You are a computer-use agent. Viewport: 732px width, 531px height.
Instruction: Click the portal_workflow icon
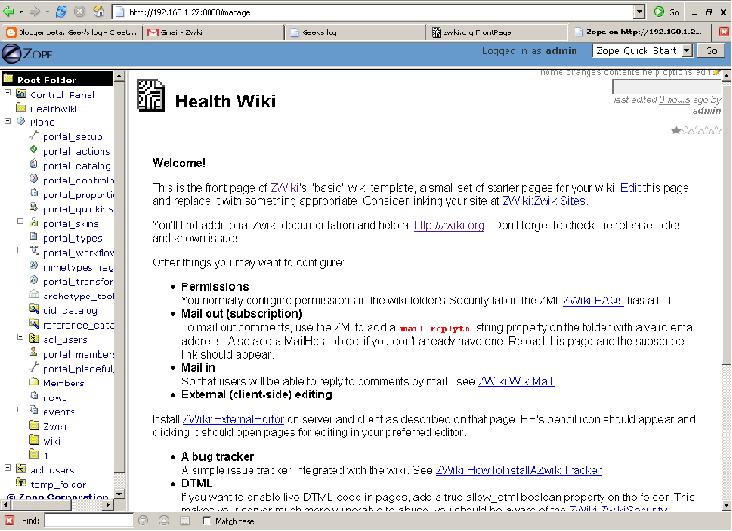coord(34,251)
